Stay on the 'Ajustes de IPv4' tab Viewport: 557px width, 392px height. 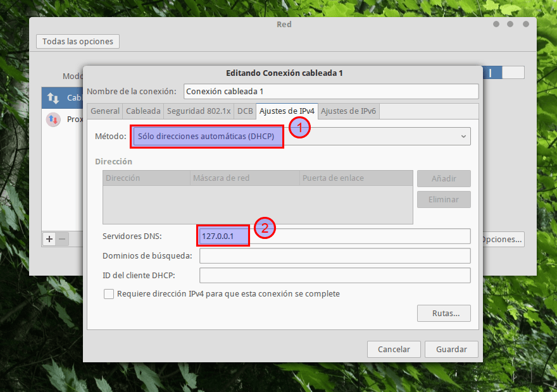[286, 111]
